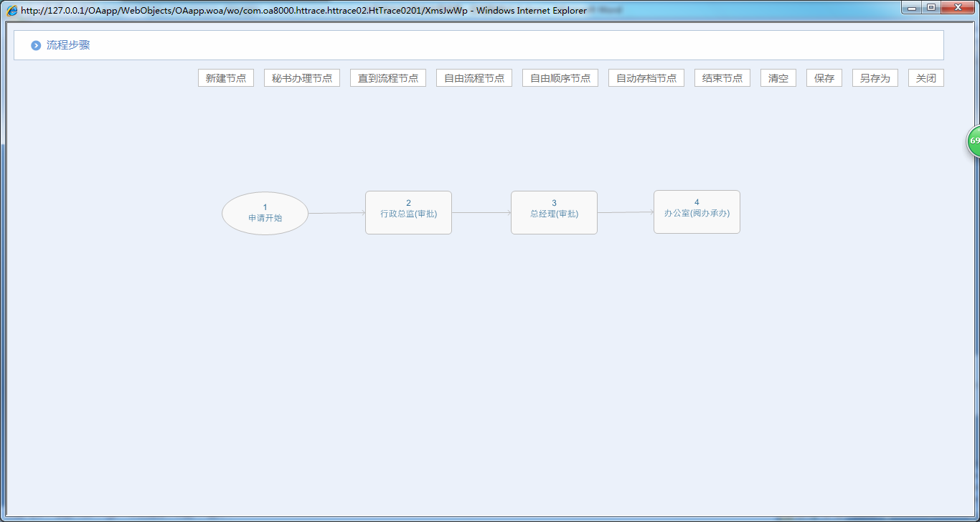This screenshot has width=980, height=522.
Task: Save the workflow with 保存
Action: point(824,78)
